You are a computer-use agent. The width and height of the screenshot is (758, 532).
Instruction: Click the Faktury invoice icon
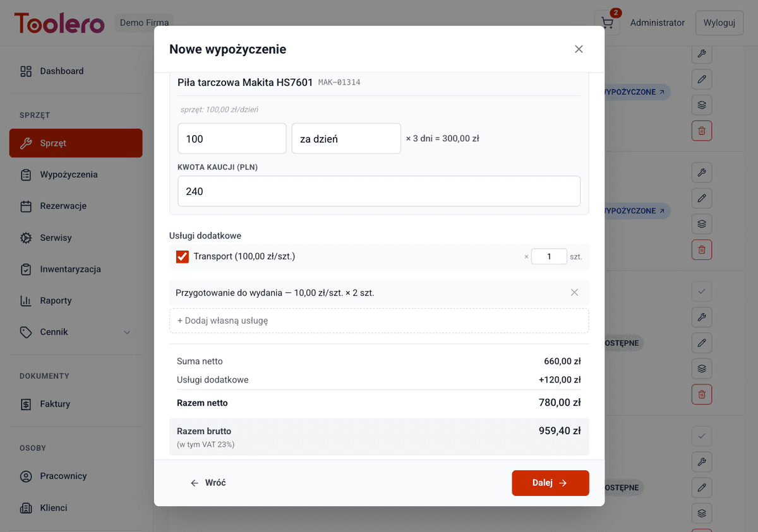coord(26,405)
